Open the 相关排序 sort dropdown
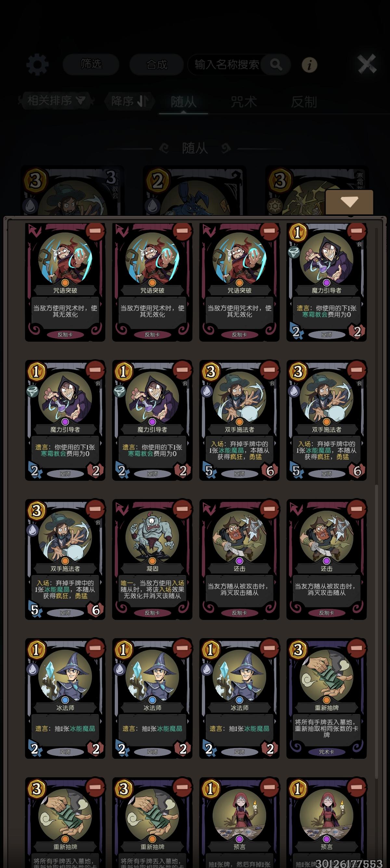The height and width of the screenshot is (868, 390). point(57,100)
